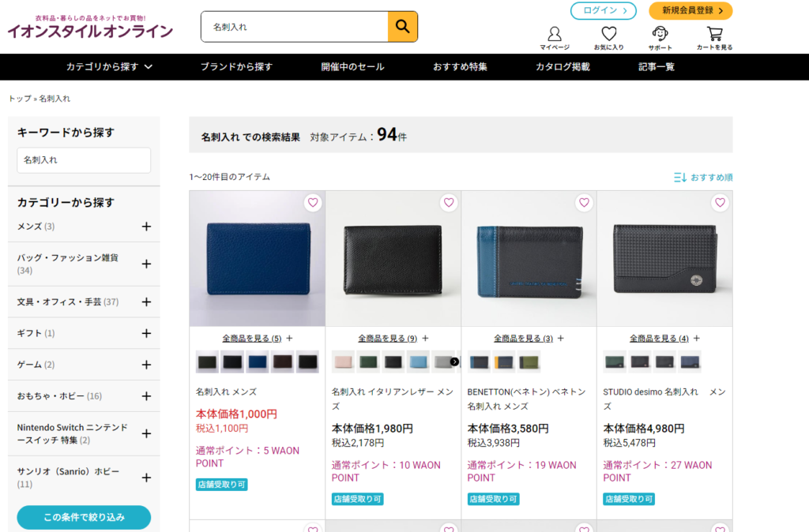
Task: Show all 9 variants of Italian leather case
Action: click(387, 338)
